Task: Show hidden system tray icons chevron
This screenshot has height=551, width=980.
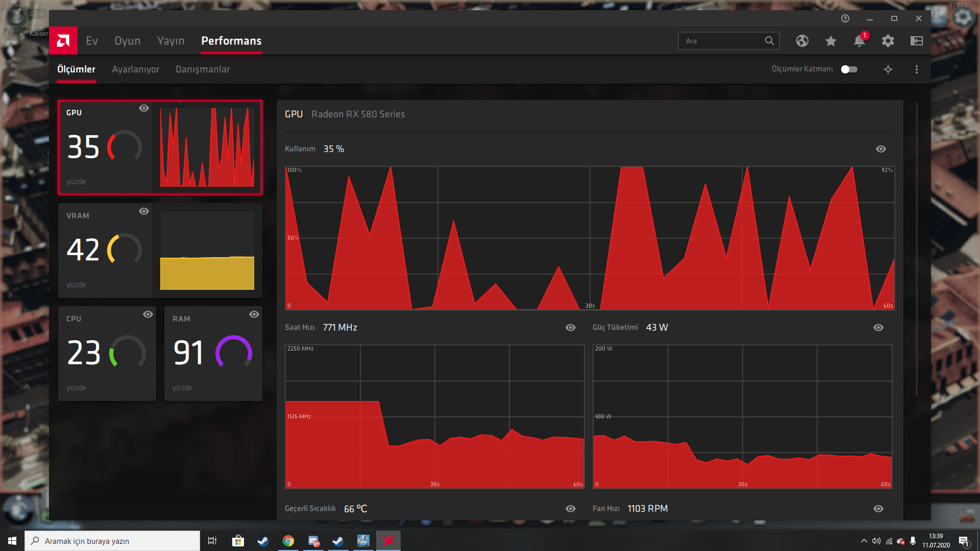Action: pyautogui.click(x=864, y=541)
